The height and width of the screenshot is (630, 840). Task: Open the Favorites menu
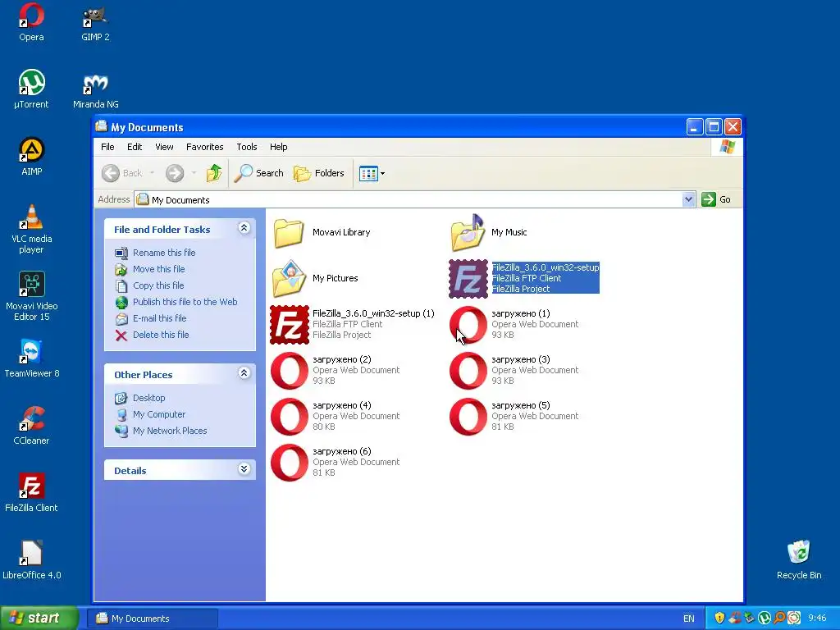[204, 147]
